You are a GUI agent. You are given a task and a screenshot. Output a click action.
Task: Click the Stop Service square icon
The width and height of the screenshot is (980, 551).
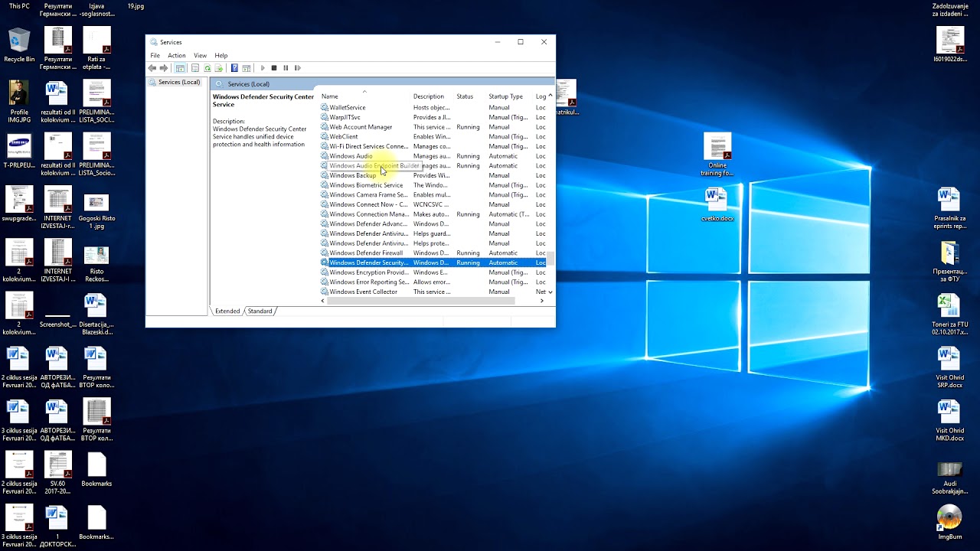274,68
